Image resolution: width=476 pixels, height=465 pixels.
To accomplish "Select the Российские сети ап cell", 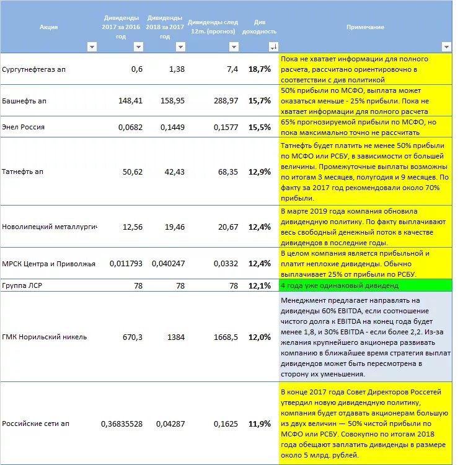I will (x=49, y=424).
